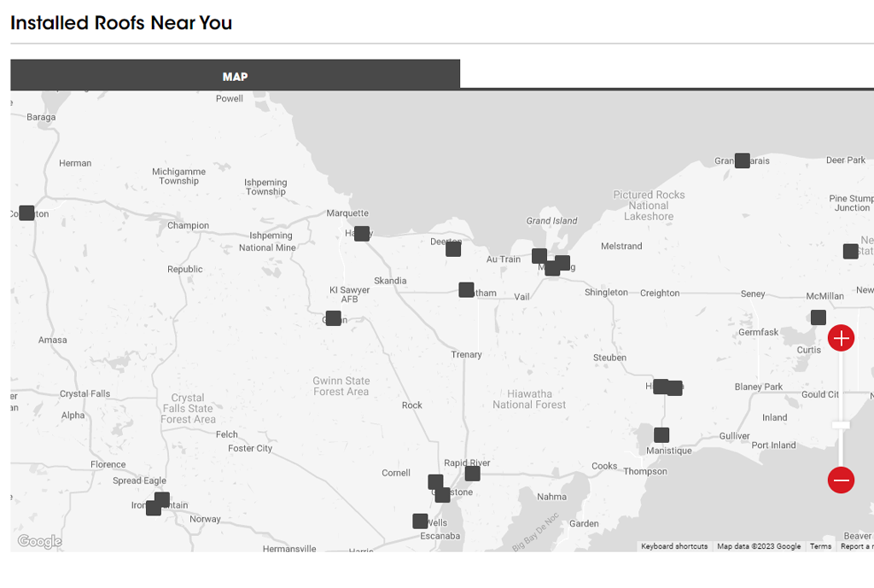Open the map Terms link
874x588 pixels.
[820, 546]
